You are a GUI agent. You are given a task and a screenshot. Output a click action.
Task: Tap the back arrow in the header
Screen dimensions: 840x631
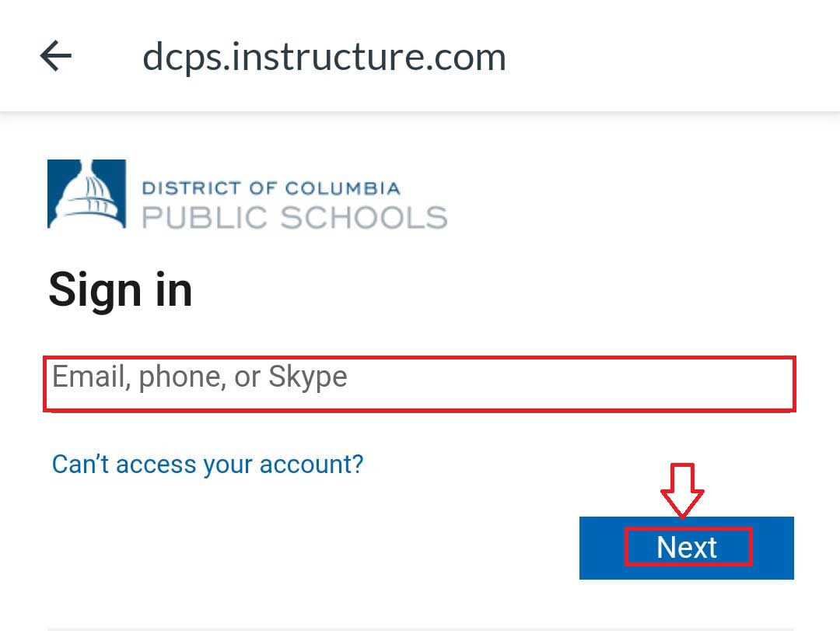tap(56, 56)
